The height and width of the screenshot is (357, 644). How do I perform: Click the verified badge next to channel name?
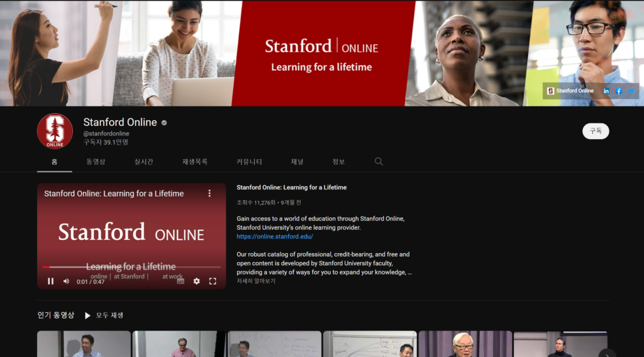click(164, 123)
